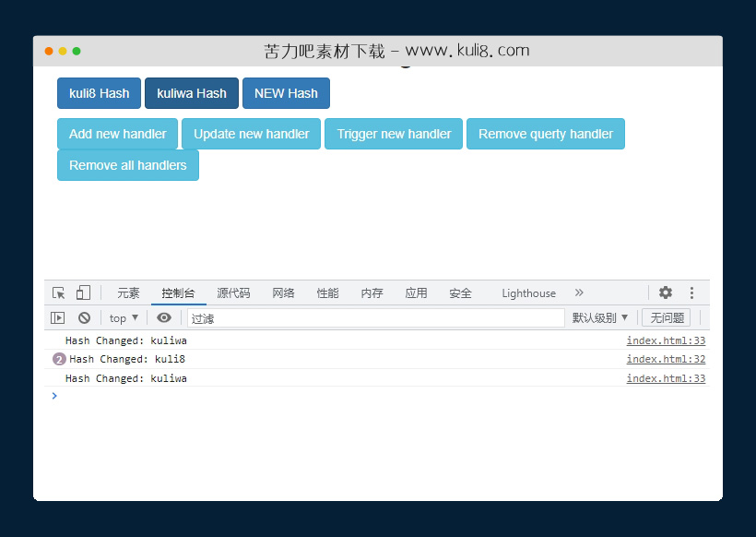The height and width of the screenshot is (537, 756).
Task: Open the three-dot customize DevTools menu
Action: coord(691,292)
